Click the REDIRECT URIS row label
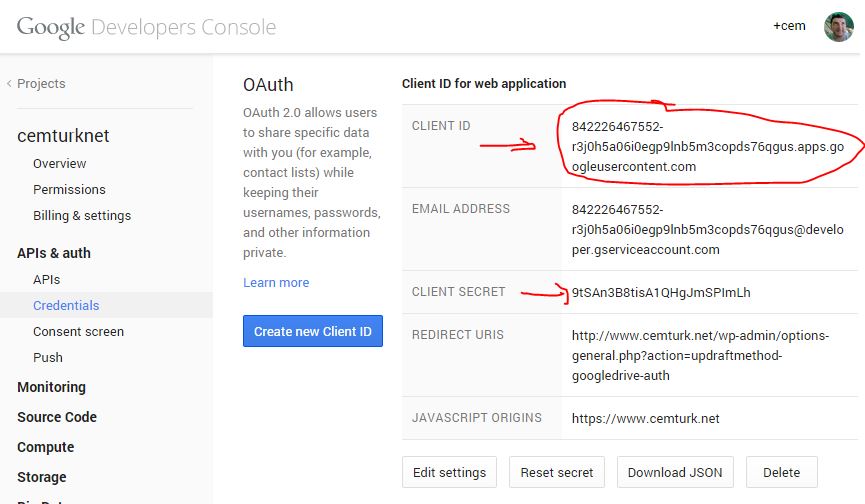865x504 pixels. (457, 335)
